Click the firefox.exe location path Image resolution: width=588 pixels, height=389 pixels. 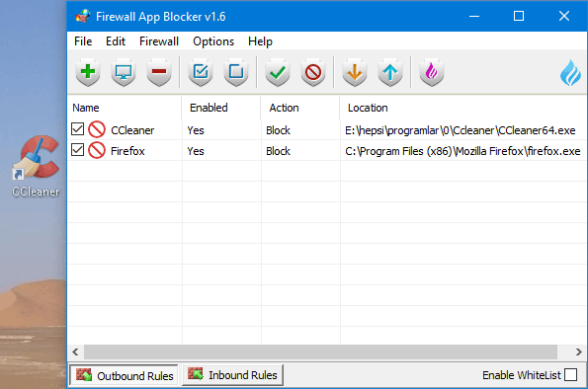pyautogui.click(x=462, y=151)
